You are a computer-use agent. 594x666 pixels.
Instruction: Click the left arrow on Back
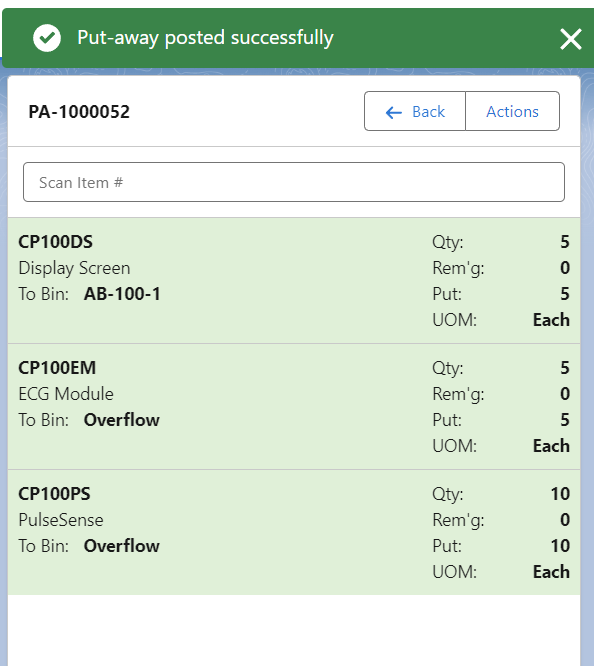393,112
